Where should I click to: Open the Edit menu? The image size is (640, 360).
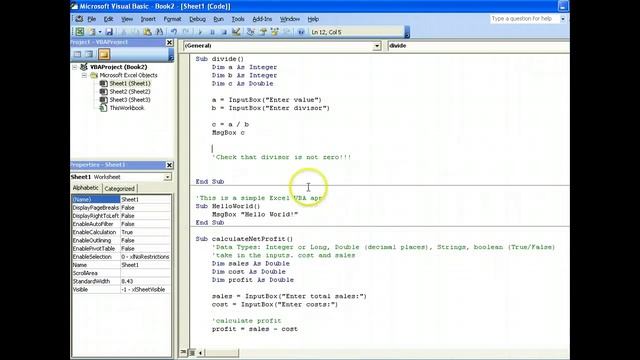[108, 19]
